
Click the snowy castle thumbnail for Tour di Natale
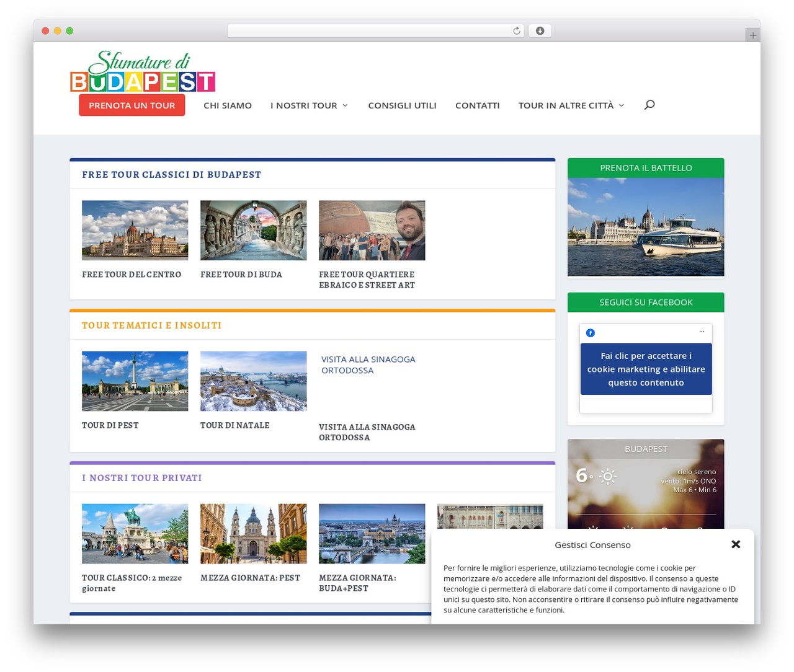point(254,381)
